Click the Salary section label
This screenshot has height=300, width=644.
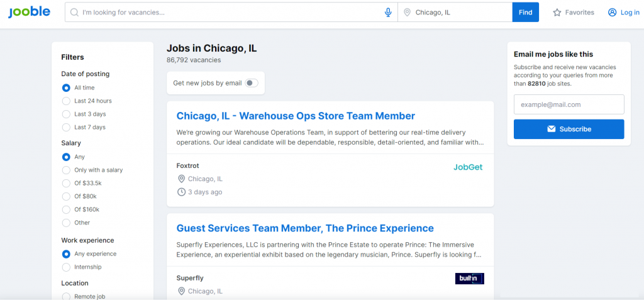71,143
